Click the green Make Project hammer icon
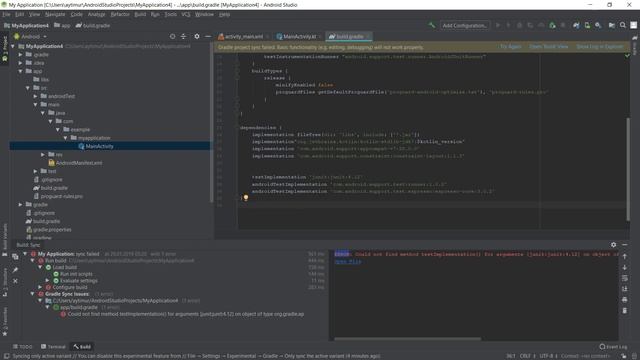Viewport: 640px width, 360px height. [431, 25]
